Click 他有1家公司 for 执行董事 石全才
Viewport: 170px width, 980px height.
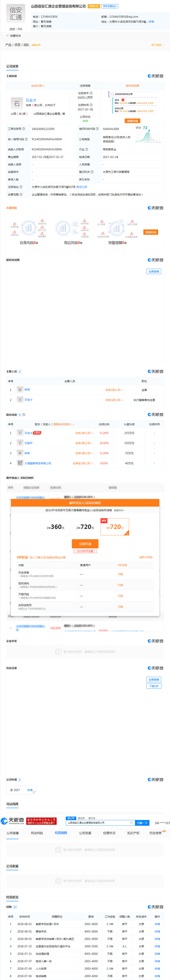114,400
